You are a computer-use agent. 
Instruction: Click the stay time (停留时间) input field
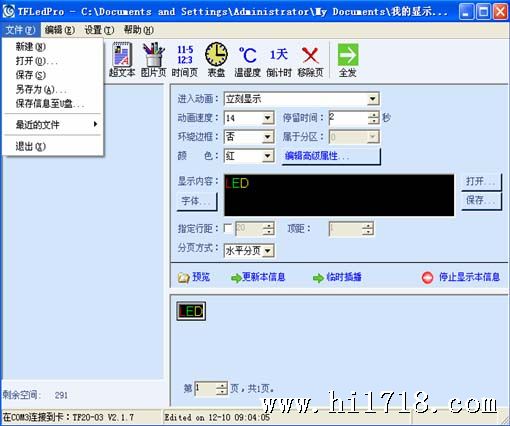point(348,118)
